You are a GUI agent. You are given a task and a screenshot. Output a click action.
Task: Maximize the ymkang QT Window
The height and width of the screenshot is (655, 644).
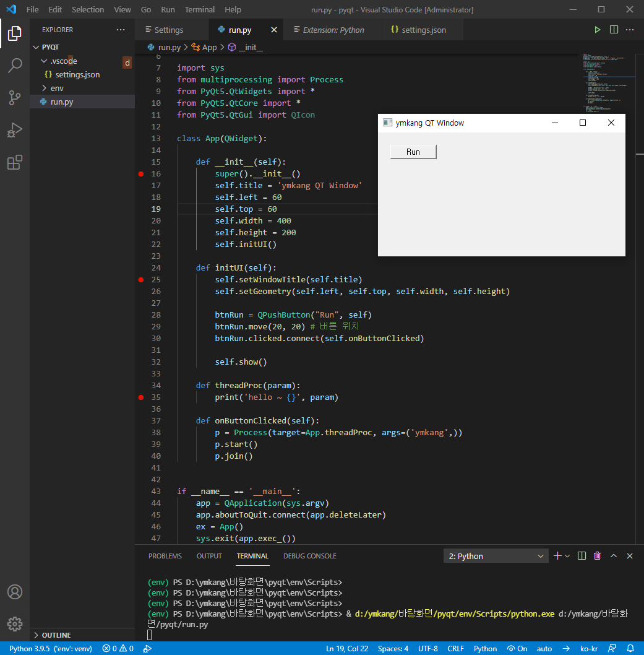[x=583, y=123]
